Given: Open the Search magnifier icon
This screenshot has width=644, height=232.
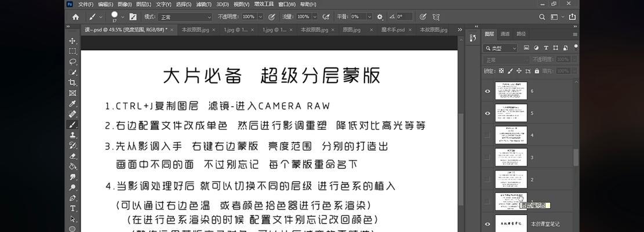Looking at the screenshot, I should [x=542, y=17].
